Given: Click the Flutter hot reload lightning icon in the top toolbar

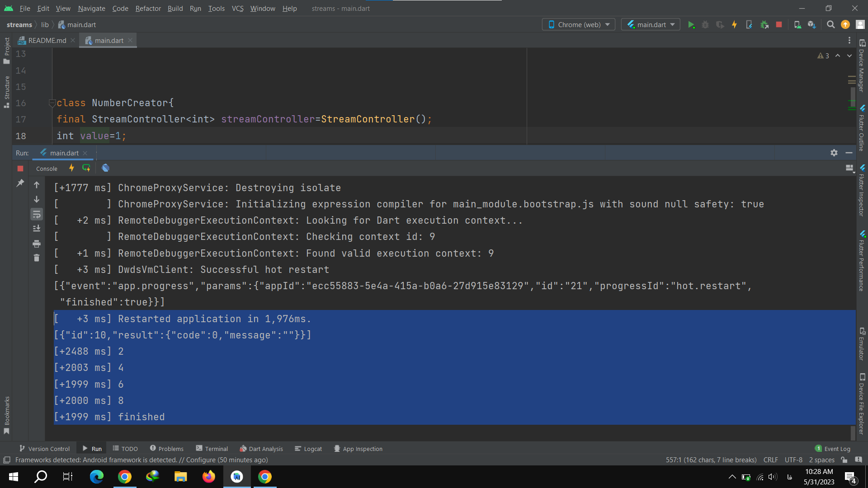Looking at the screenshot, I should click(735, 25).
